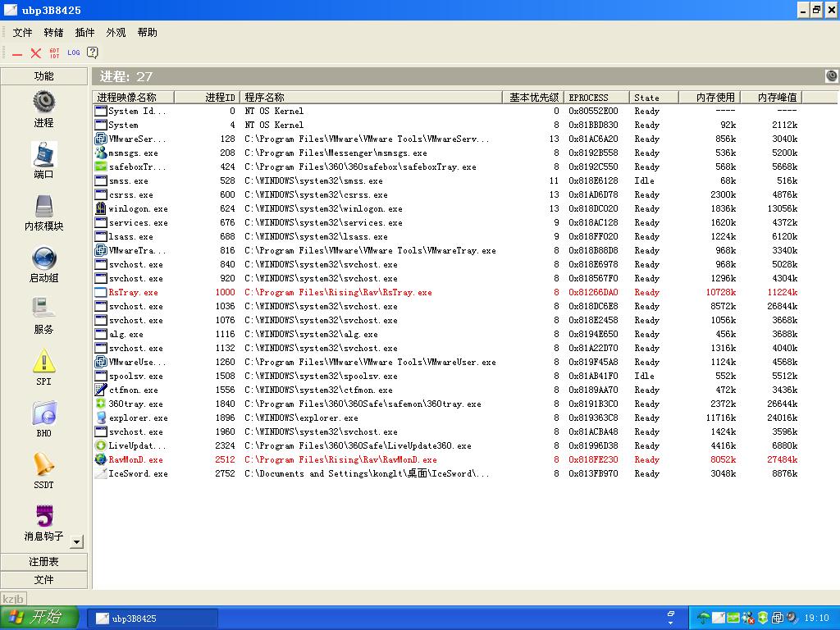Open the BHO sidebar icon
Image resolution: width=840 pixels, height=630 pixels.
coord(44,413)
